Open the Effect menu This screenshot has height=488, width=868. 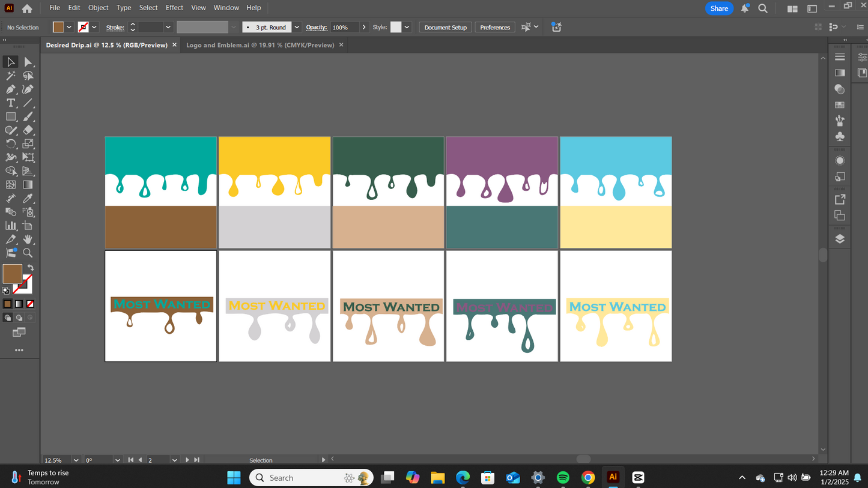pyautogui.click(x=174, y=8)
